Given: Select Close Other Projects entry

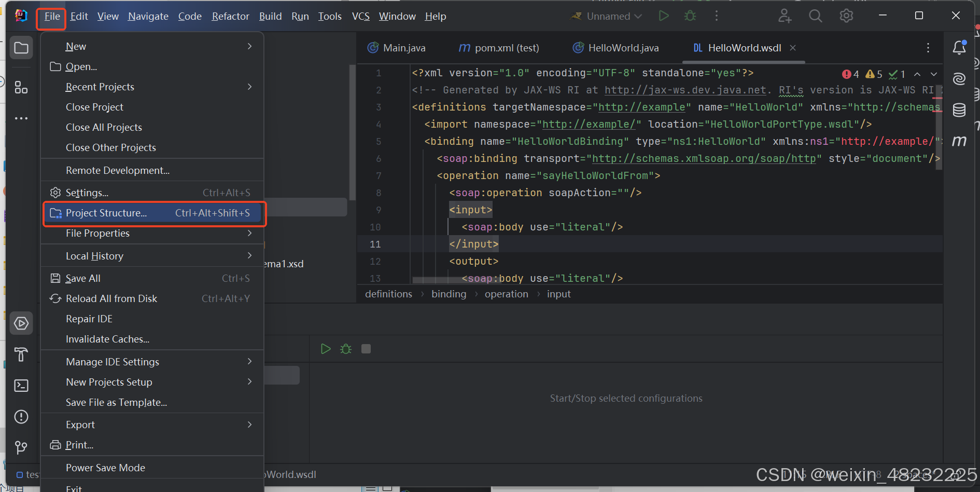Looking at the screenshot, I should [152, 147].
